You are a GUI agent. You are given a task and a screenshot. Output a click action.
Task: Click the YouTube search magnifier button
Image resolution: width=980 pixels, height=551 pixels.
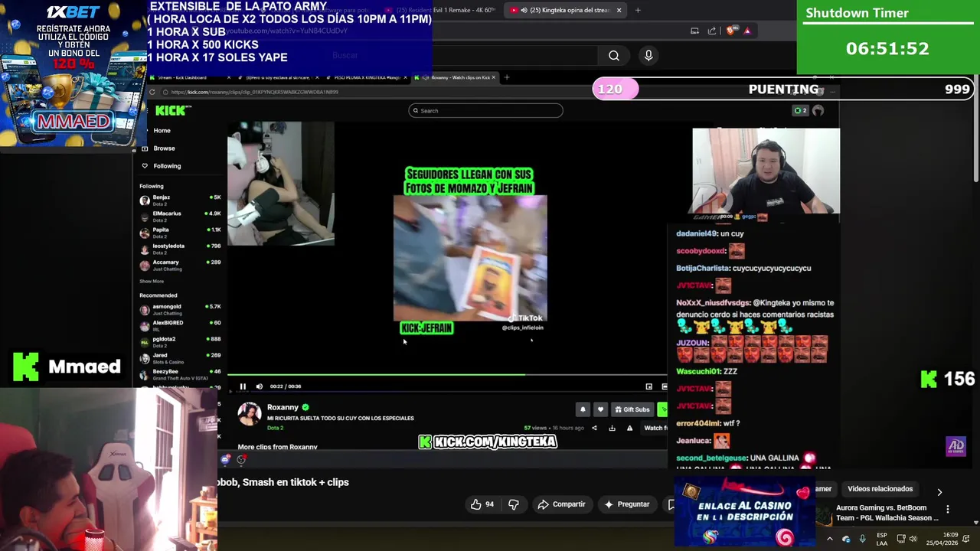[614, 55]
